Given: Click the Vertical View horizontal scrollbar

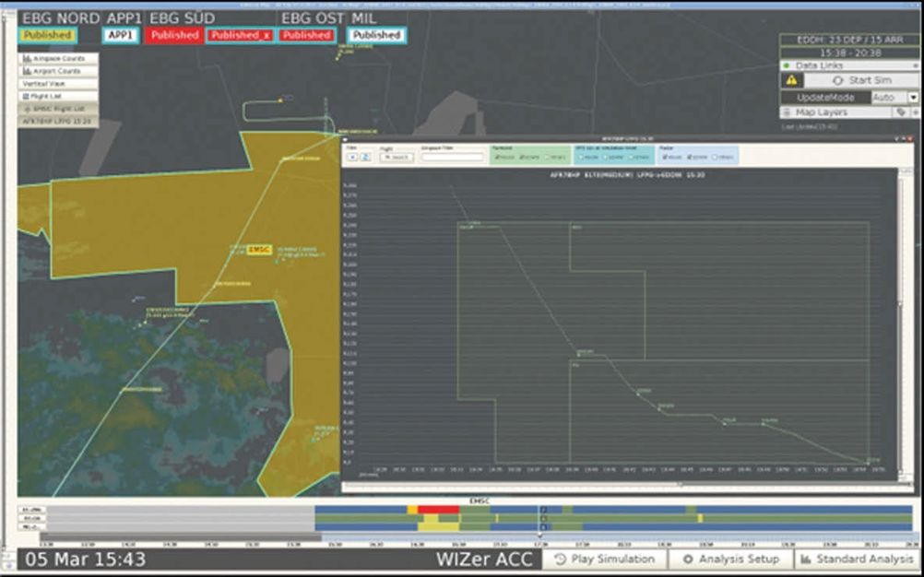Looking at the screenshot, I should pyautogui.click(x=628, y=485).
